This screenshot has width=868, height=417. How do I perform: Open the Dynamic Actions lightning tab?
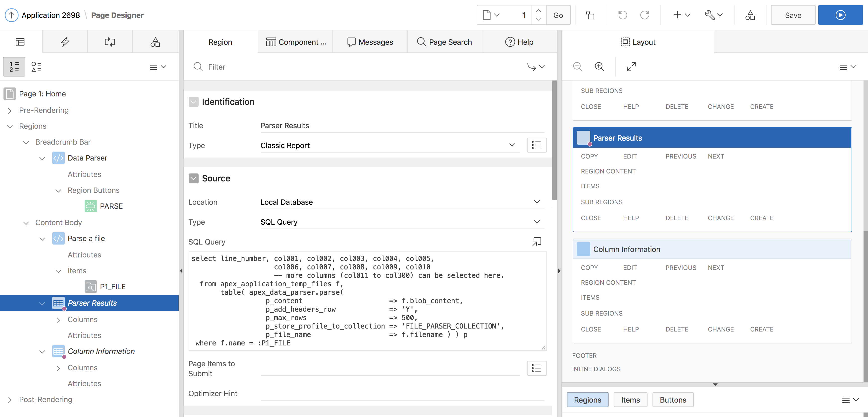65,42
